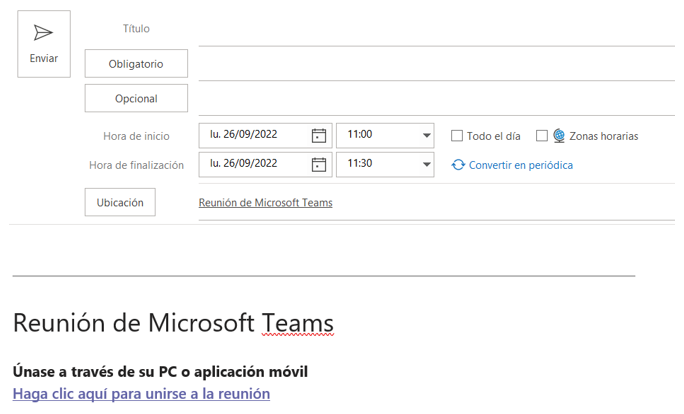Click text Únase a través de su PC o aplicación móvil
The image size is (684, 414).
click(160, 372)
